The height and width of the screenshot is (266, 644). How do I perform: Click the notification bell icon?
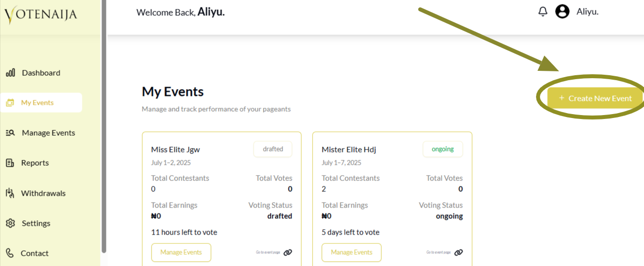click(x=543, y=11)
